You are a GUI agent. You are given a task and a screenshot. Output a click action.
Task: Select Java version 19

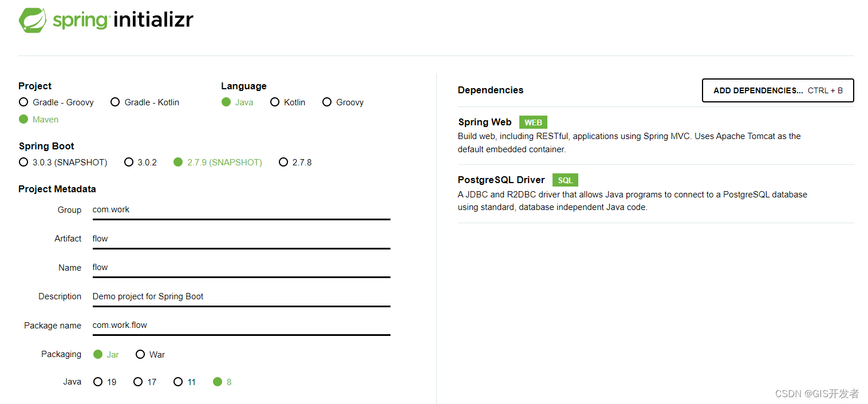(x=98, y=381)
